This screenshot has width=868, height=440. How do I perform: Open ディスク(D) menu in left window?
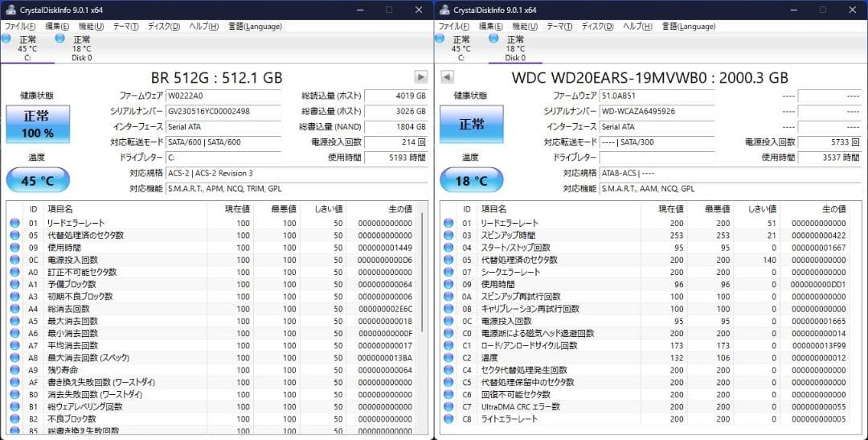pos(163,26)
